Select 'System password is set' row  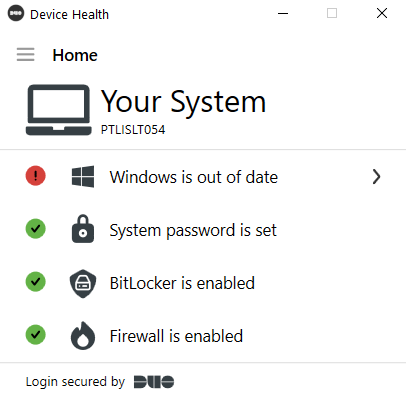[x=203, y=230]
